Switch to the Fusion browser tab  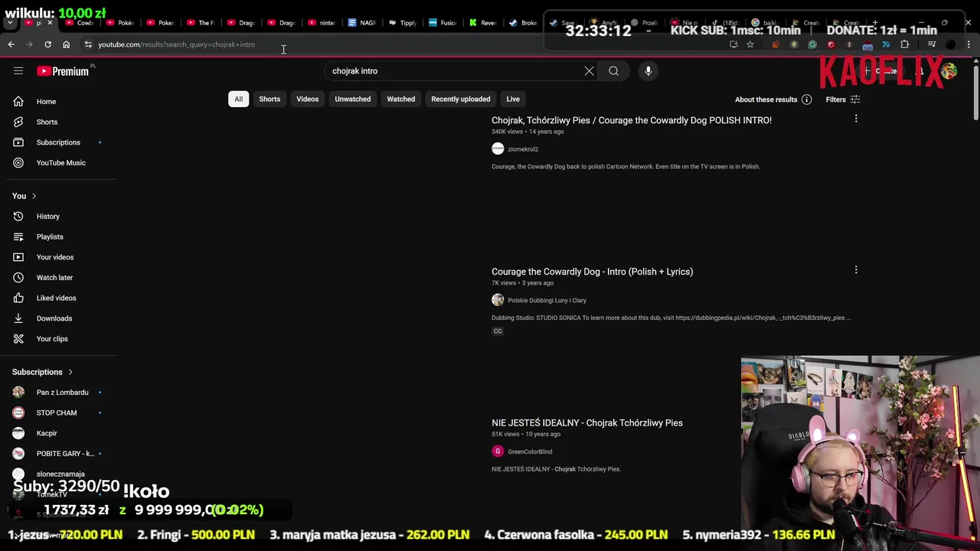[443, 23]
